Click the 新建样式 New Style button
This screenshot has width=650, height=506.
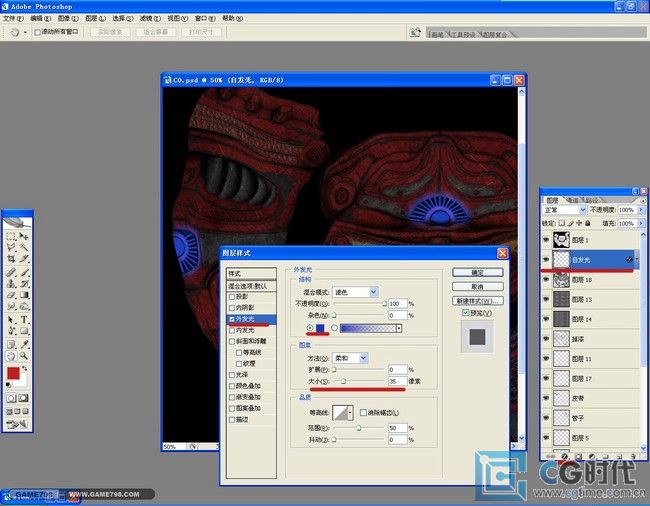tap(478, 300)
